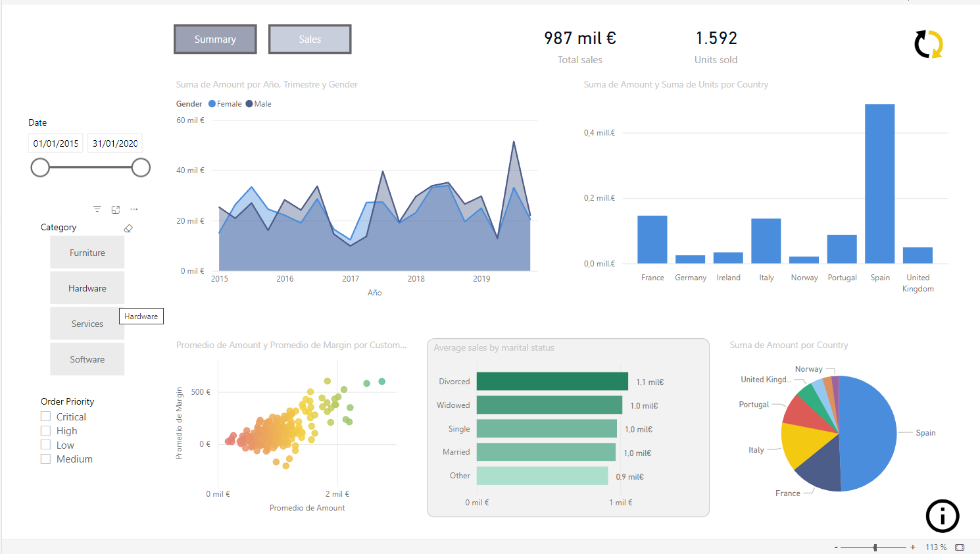Image resolution: width=980 pixels, height=554 pixels.
Task: Tick the Medium order priority checkbox
Action: 46,459
